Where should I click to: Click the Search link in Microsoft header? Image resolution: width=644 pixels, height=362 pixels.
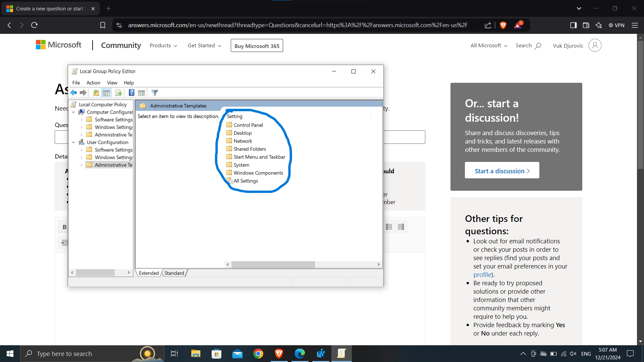coord(528,46)
